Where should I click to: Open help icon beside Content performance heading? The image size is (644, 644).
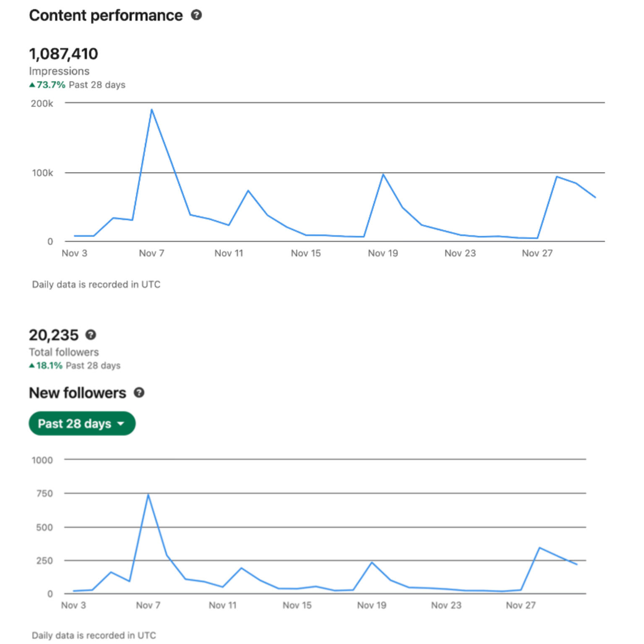tap(196, 15)
